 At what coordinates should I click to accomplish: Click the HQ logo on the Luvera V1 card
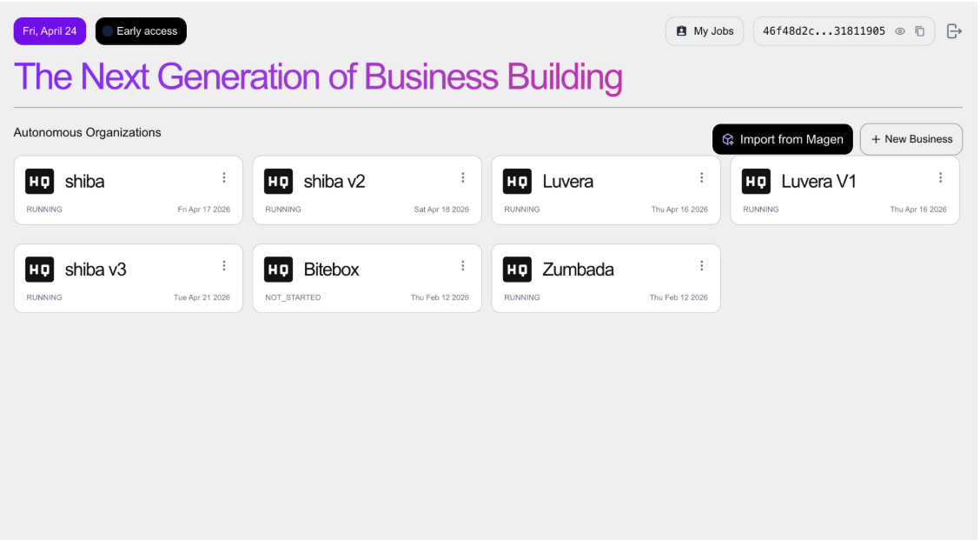click(756, 182)
